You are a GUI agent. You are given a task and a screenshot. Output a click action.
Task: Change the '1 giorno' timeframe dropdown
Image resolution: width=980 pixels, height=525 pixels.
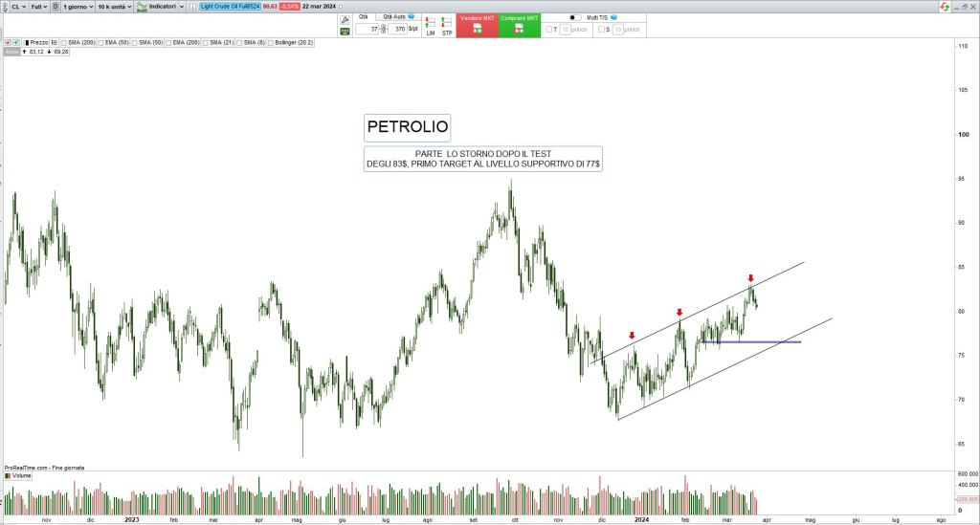(x=78, y=7)
